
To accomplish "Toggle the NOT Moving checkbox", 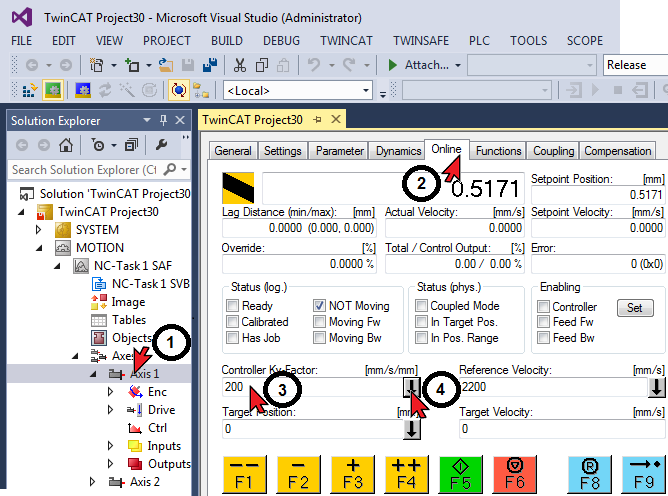I will pos(319,306).
